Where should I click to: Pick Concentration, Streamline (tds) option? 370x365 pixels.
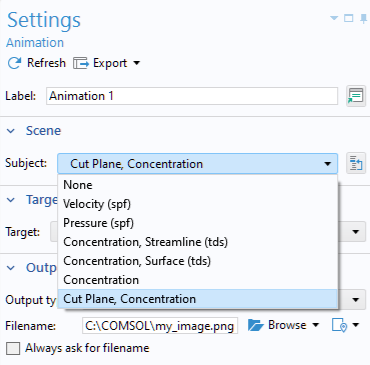[x=198, y=242]
